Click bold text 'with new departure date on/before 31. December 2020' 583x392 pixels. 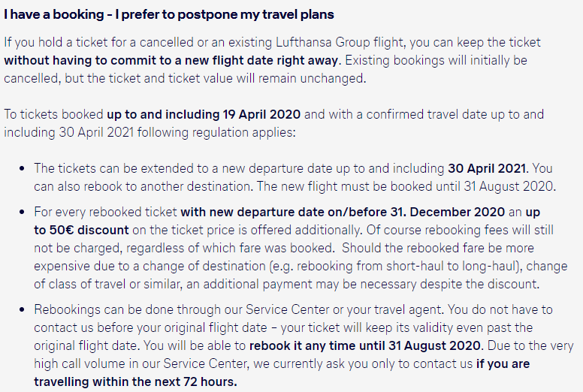343,212
